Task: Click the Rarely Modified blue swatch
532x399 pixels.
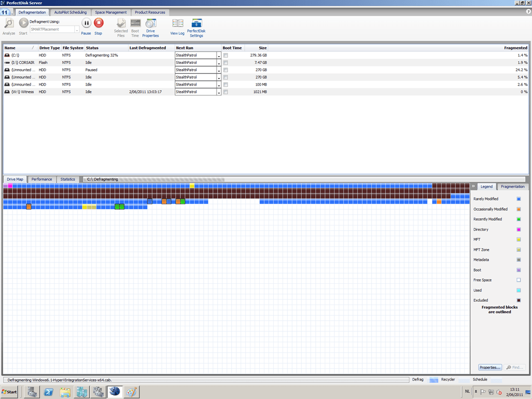Action: [518, 199]
